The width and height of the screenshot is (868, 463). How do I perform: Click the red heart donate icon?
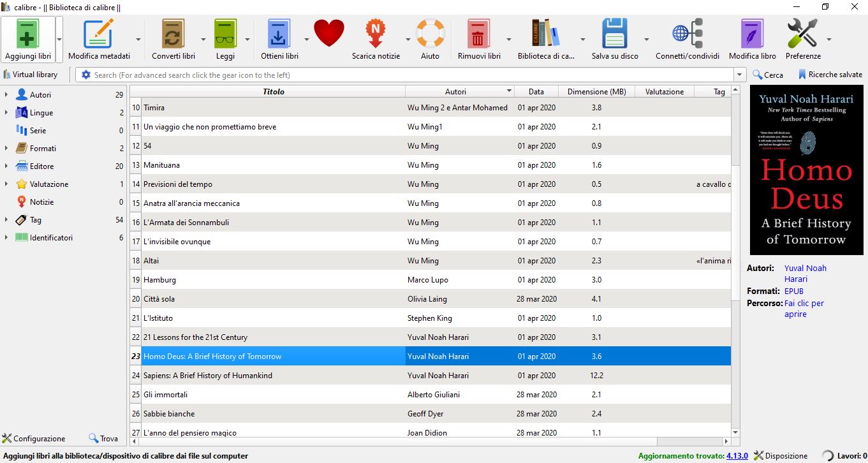pos(329,33)
